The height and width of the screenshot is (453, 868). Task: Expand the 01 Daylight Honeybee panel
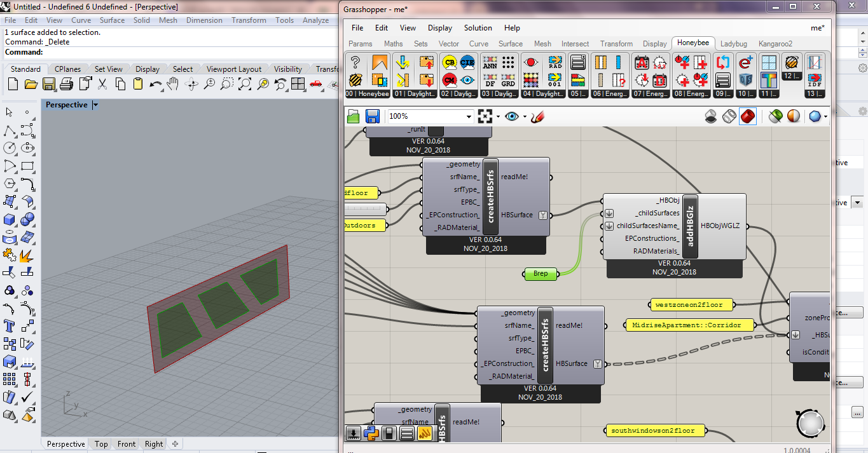click(415, 93)
